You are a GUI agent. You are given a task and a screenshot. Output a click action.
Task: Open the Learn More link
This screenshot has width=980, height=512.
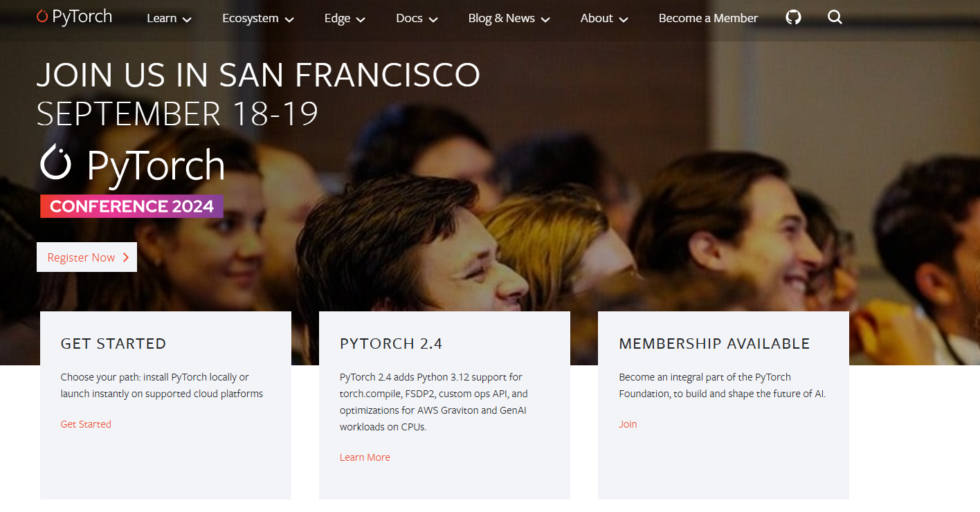pos(365,457)
